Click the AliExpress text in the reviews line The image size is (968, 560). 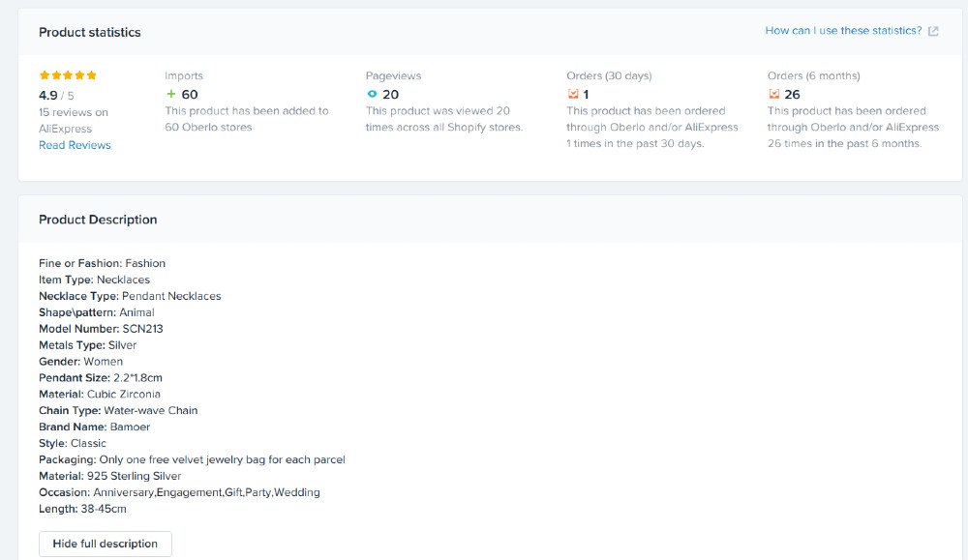coord(66,128)
